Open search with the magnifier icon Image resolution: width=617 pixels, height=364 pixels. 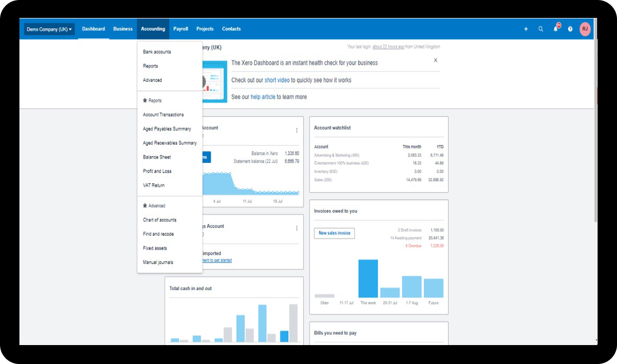(x=541, y=29)
